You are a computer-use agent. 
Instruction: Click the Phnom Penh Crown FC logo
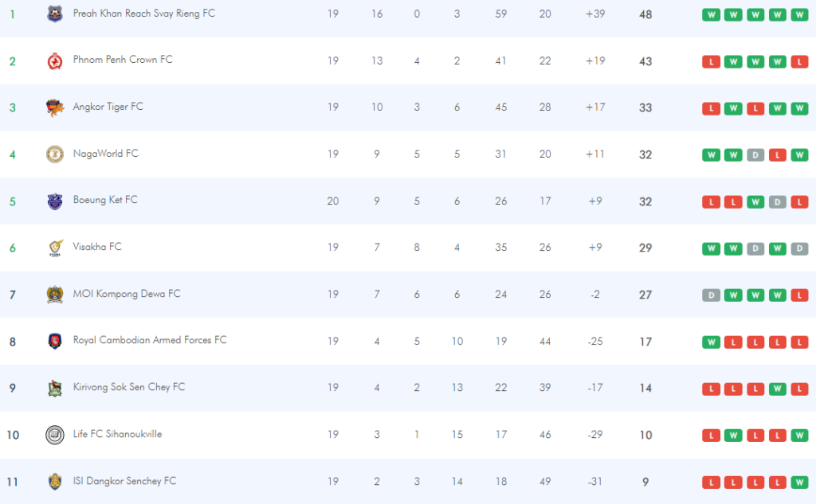(x=54, y=61)
